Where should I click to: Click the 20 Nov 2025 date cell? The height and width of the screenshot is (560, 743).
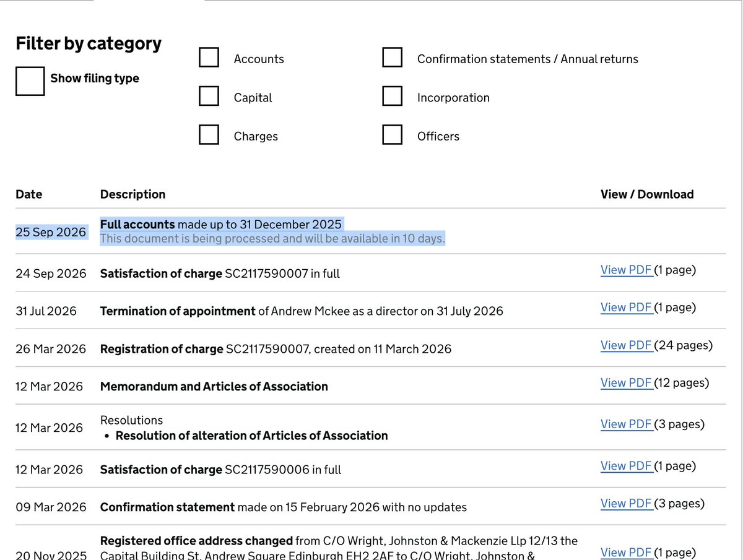51,555
